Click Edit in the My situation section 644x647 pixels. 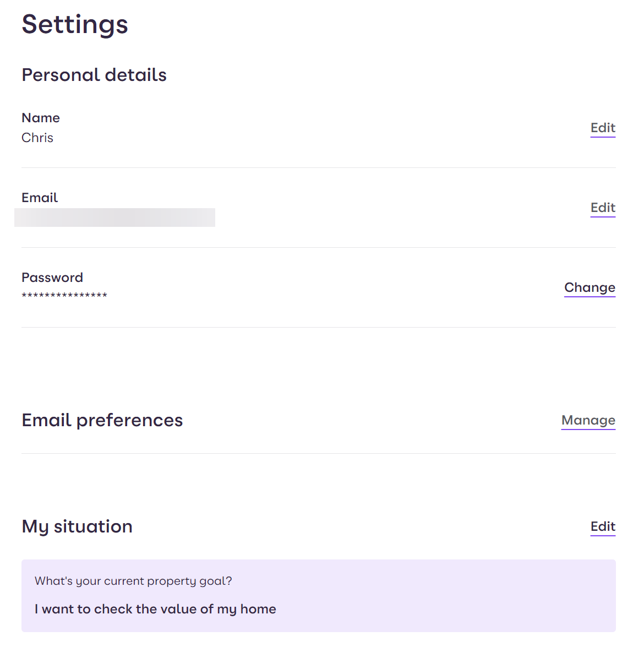(603, 526)
